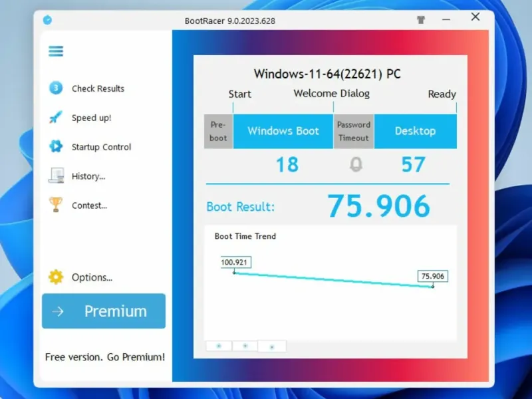Image resolution: width=532 pixels, height=399 pixels.
Task: Click the second small button below the chart
Action: point(245,346)
